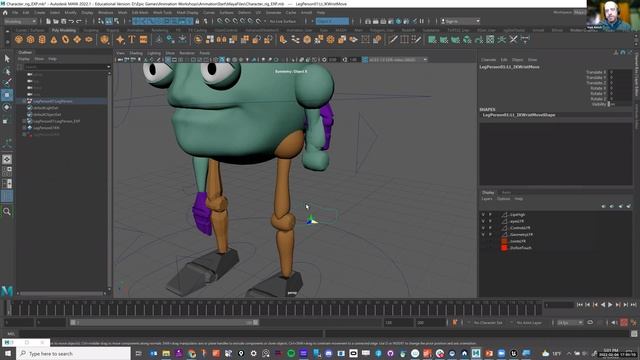Choose the Lasso select tool in toolbox

coord(7,72)
